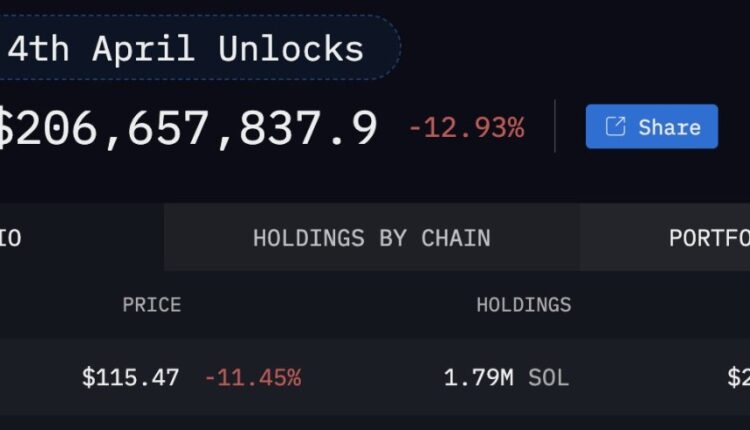Open the SOL ticker symbol

(548, 378)
